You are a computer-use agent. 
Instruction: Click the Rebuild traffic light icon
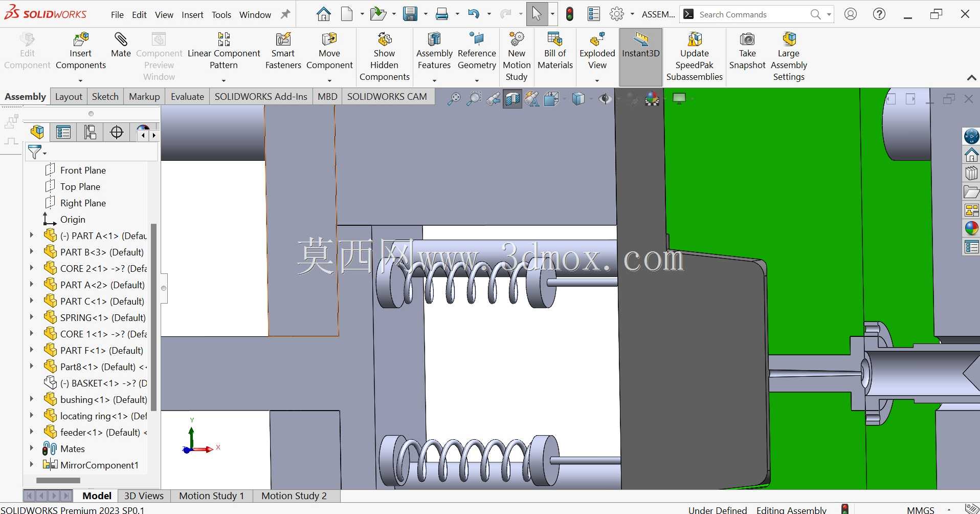[x=570, y=14]
